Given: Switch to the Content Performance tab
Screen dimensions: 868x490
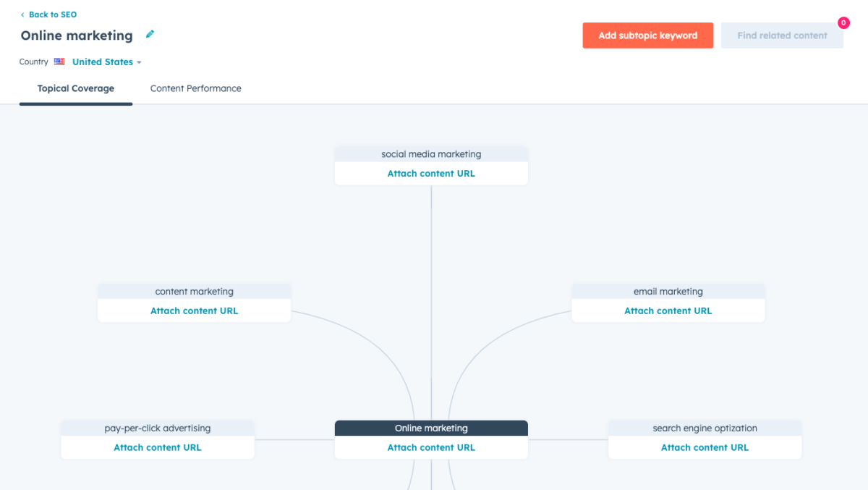Looking at the screenshot, I should point(195,88).
